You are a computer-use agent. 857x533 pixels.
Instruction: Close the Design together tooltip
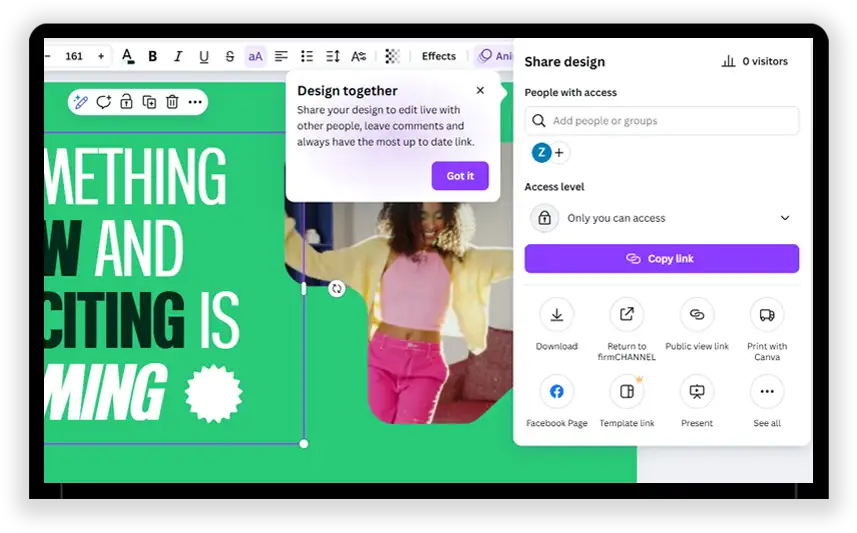(480, 90)
